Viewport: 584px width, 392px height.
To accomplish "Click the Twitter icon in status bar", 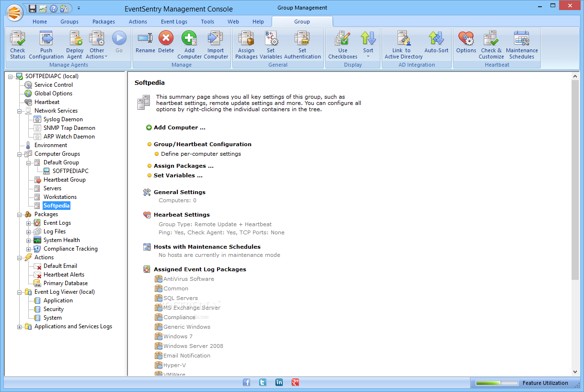I will [x=263, y=382].
